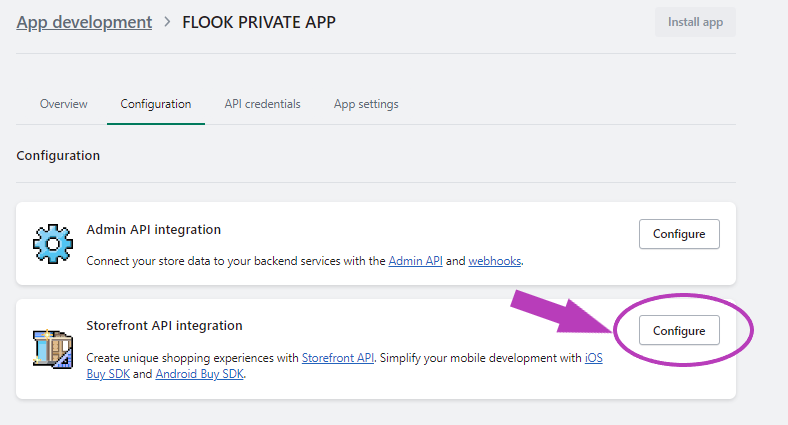This screenshot has height=425, width=788.
Task: Click the breadcrumb chevron separator
Action: click(167, 22)
